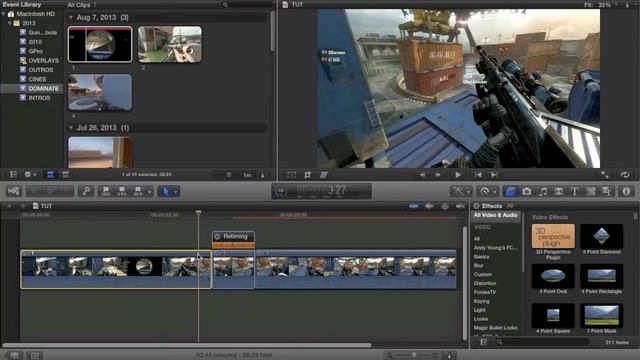640x360 pixels.
Task: Open the Photos Browser camera icon
Action: point(527,191)
